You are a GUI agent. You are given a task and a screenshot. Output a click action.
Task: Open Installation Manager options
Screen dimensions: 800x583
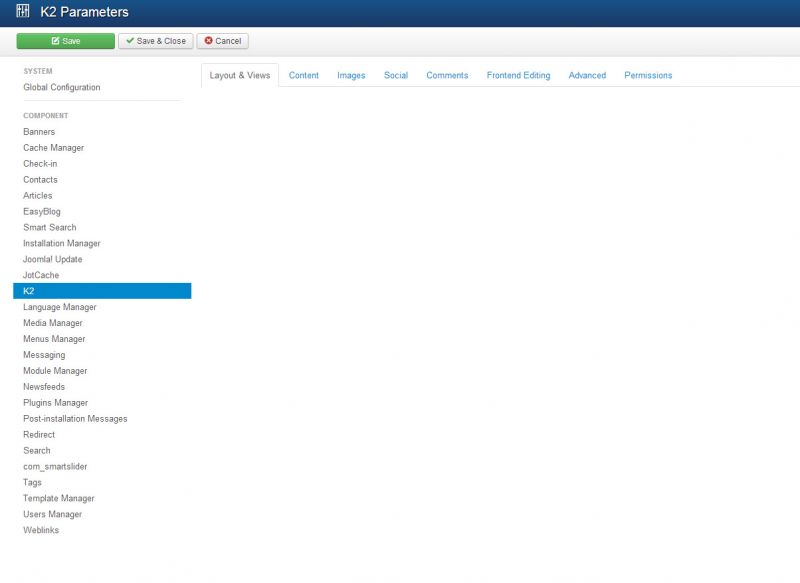[x=62, y=243]
